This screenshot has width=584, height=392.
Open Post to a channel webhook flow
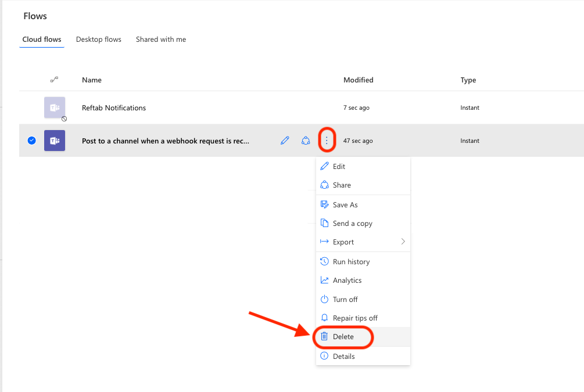(166, 141)
